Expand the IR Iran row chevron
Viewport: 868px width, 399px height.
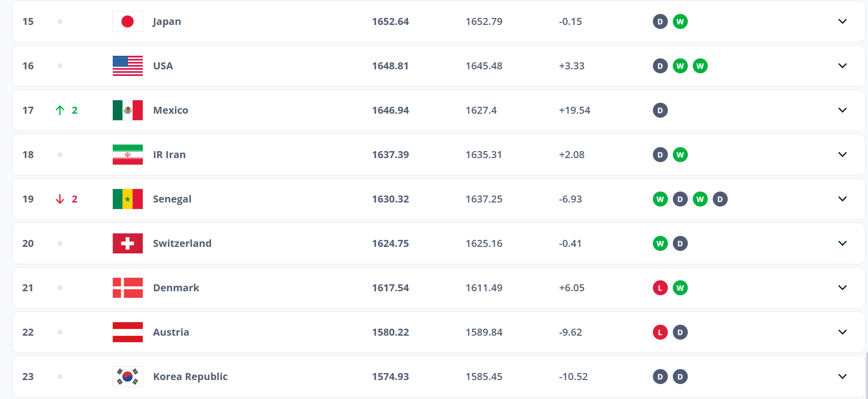(x=842, y=155)
